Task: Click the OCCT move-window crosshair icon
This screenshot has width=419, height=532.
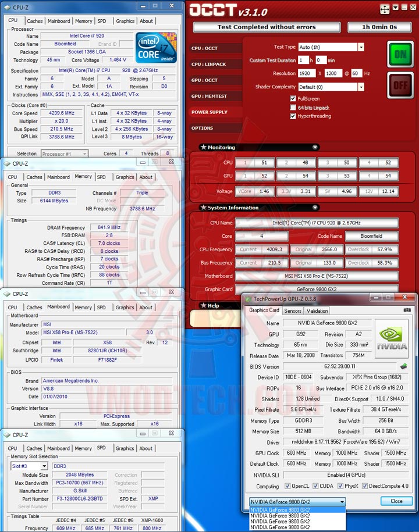Action: (384, 9)
